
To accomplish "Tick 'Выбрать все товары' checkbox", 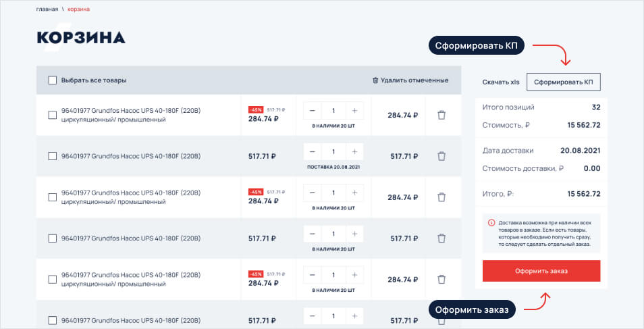I will 53,80.
